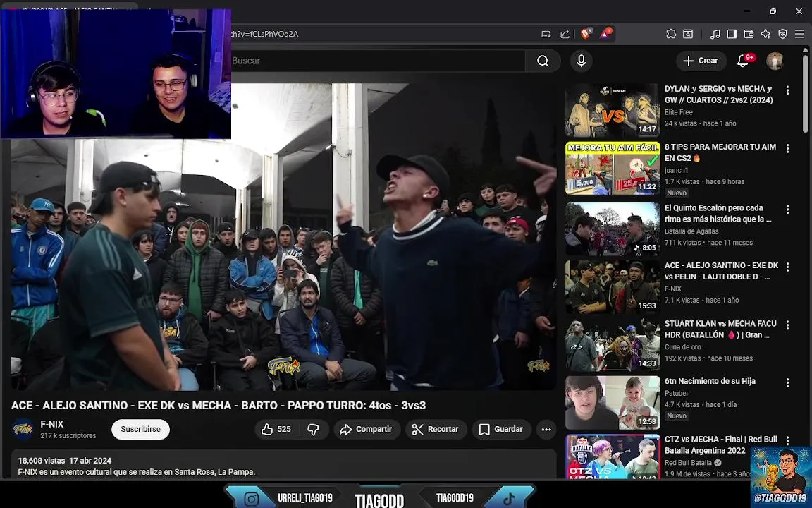This screenshot has height=508, width=812.
Task: Open options menu for 8 TIPS AIM video
Action: pyautogui.click(x=787, y=148)
